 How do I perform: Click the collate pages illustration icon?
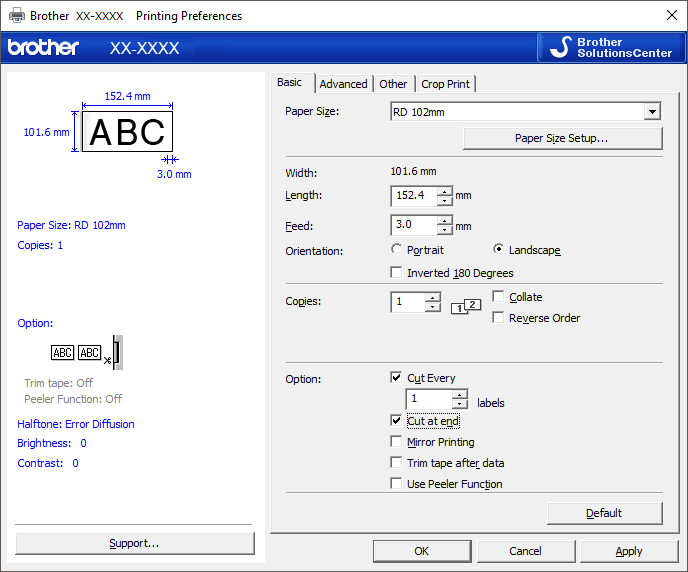[466, 307]
